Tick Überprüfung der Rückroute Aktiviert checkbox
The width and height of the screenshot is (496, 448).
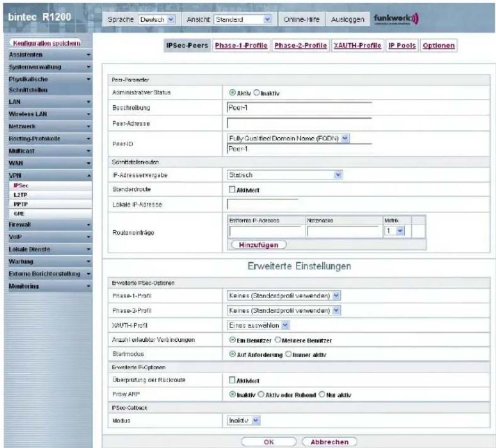click(x=232, y=380)
